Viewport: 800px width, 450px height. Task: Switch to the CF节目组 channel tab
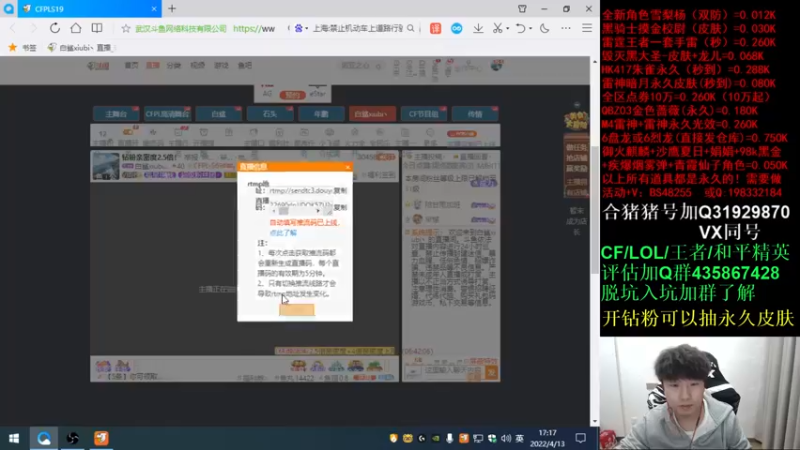[423, 114]
